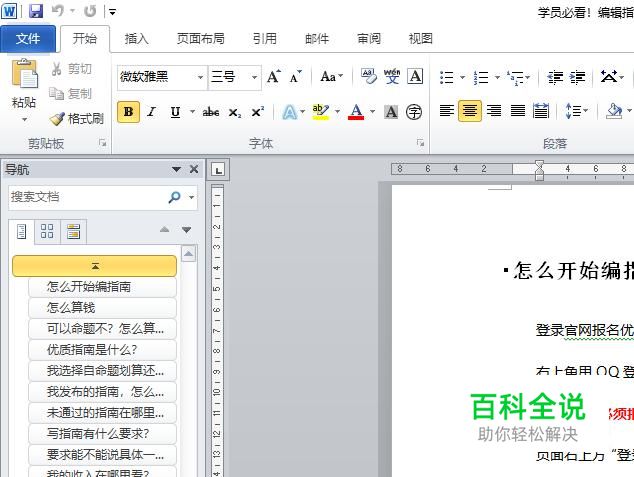Go to heading 怎么算钱
Screen dimensions: 634x477
tap(102, 308)
